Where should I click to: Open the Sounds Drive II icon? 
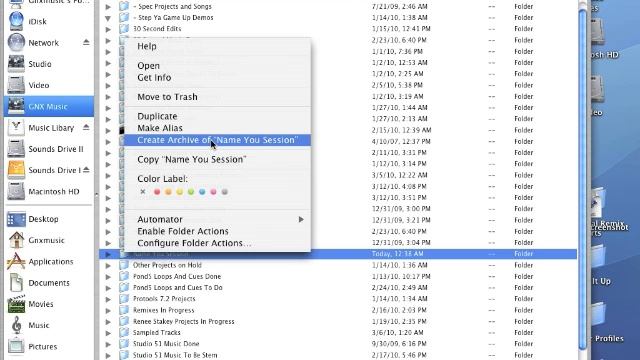pyautogui.click(x=16, y=149)
